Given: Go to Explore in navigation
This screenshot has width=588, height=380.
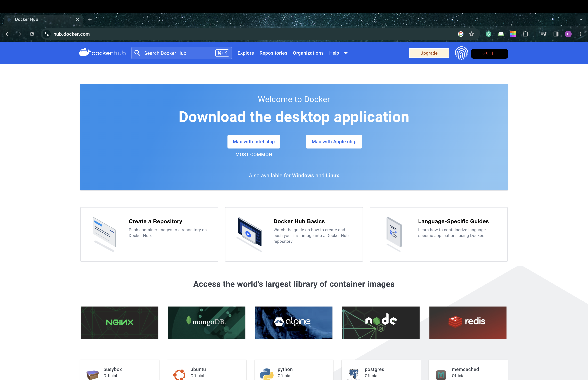Looking at the screenshot, I should (246, 53).
